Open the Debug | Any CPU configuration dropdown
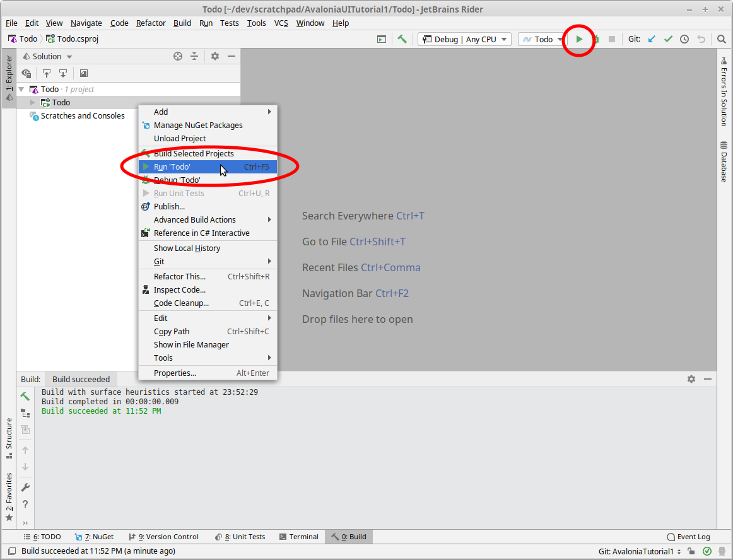733x560 pixels. [464, 38]
